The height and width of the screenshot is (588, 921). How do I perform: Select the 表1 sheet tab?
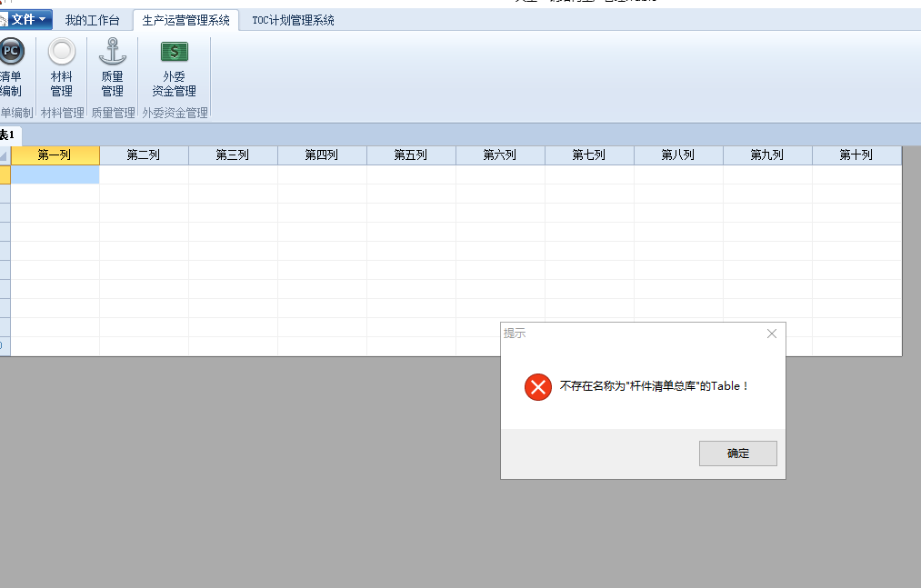click(8, 135)
